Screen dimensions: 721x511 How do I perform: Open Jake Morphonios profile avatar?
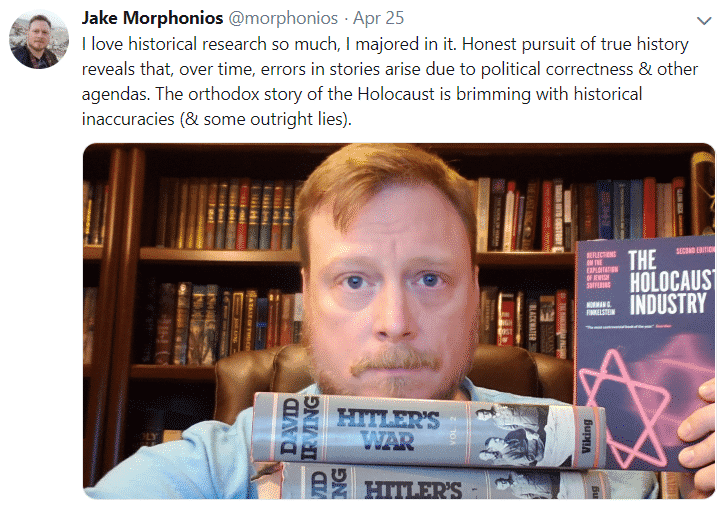pos(39,40)
